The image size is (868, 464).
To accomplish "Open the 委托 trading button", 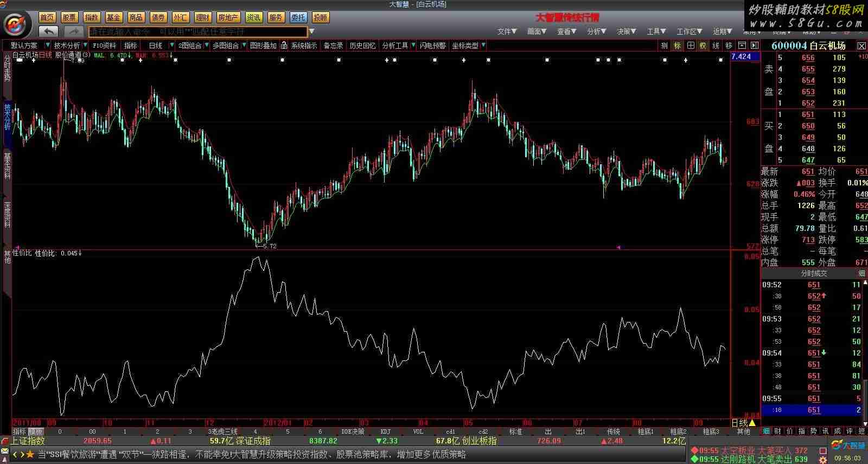I will 298,17.
